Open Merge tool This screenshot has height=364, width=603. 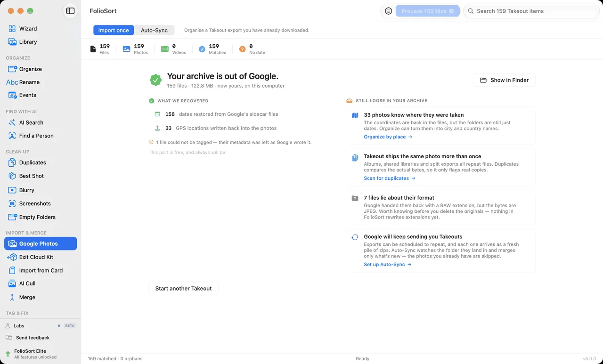pos(41,297)
